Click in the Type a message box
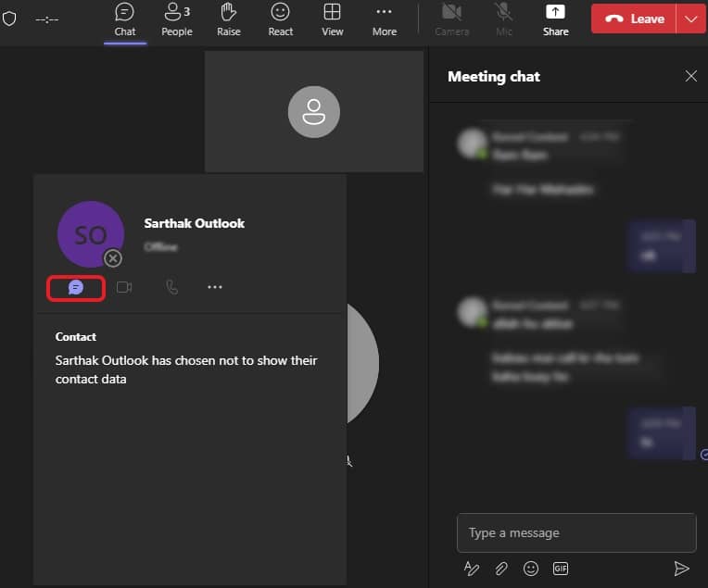Screen dimensions: 708x588 (576, 533)
